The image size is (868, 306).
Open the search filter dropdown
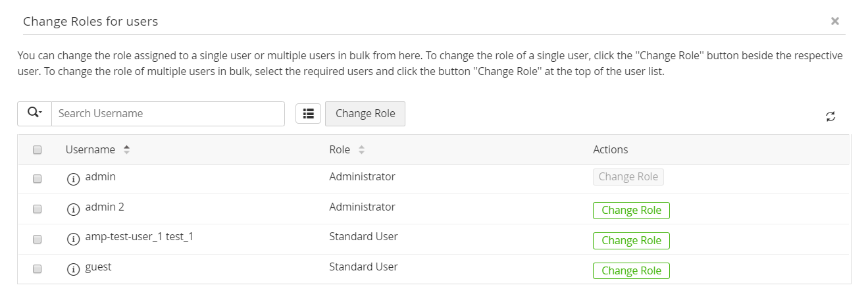coord(34,113)
